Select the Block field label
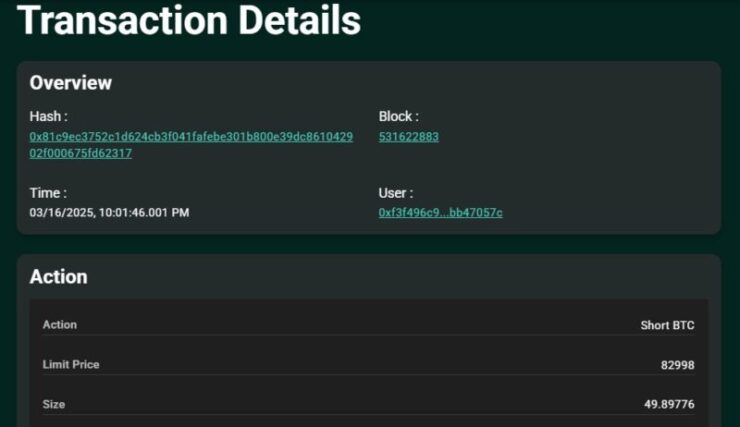This screenshot has height=427, width=740. tap(399, 117)
